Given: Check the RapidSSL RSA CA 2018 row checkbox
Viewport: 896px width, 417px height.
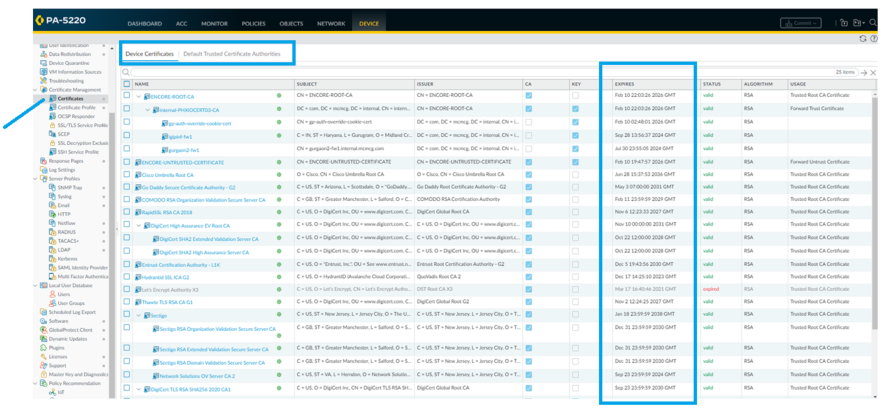Looking at the screenshot, I should tap(127, 211).
